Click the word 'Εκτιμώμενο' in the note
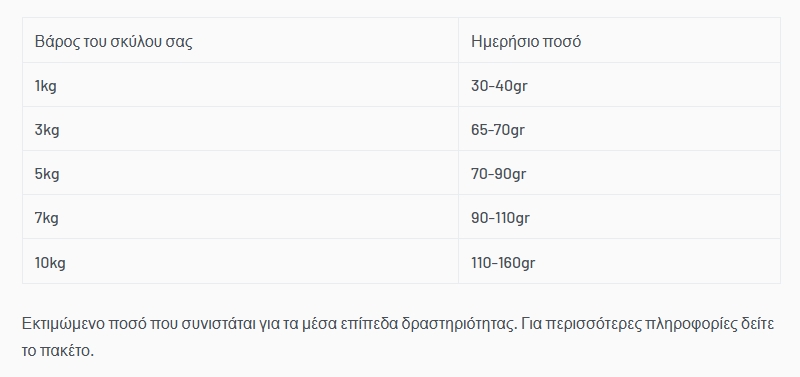 [63, 324]
